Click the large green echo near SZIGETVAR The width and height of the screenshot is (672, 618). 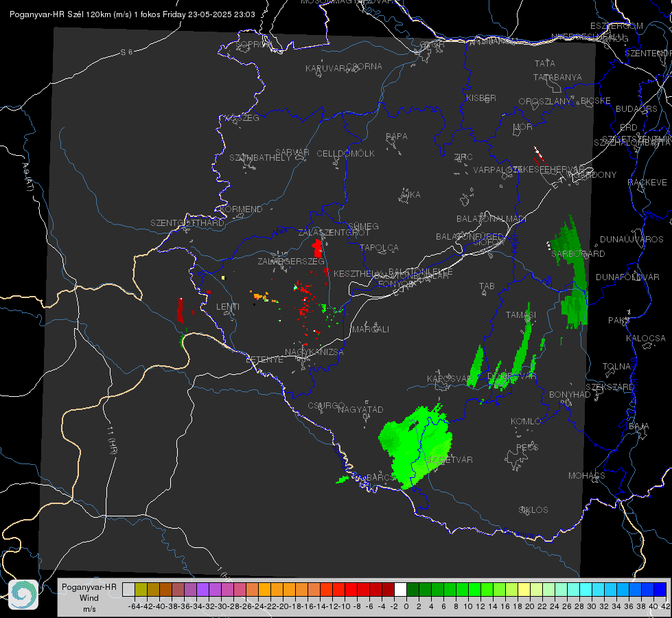coord(416,446)
